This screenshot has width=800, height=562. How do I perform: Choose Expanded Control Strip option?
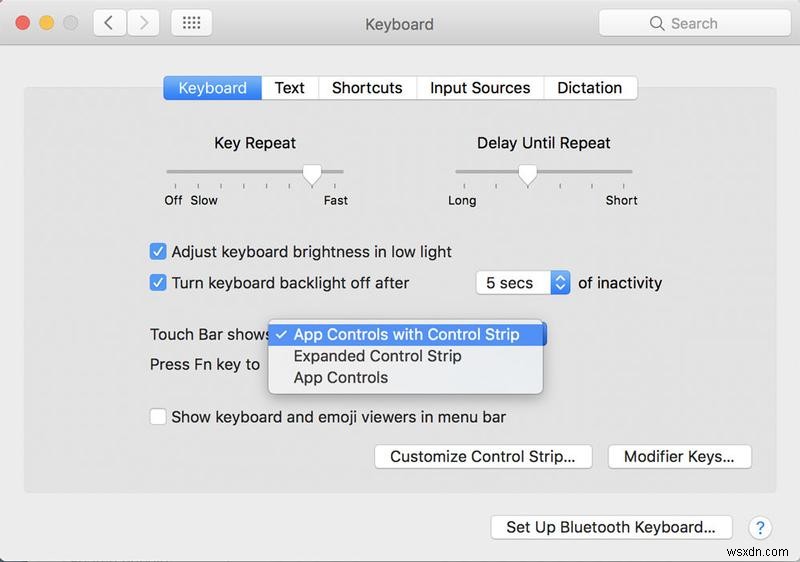click(x=406, y=356)
